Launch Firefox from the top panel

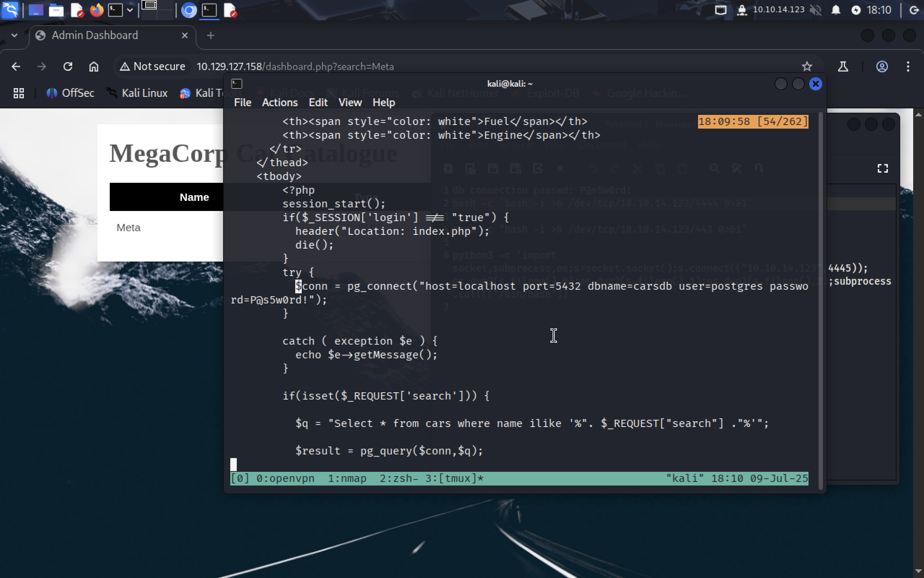97,10
